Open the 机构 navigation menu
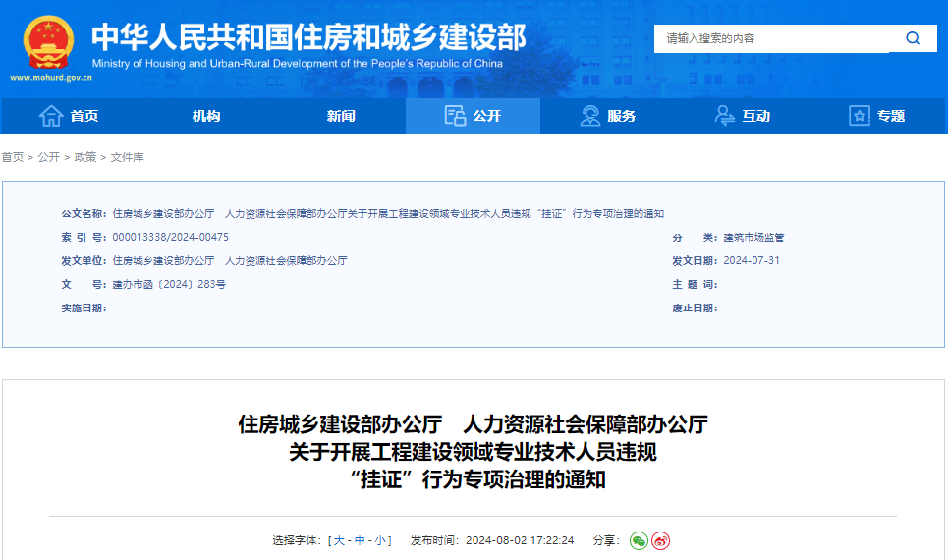Viewport: 948px width, 560px height. [x=206, y=116]
